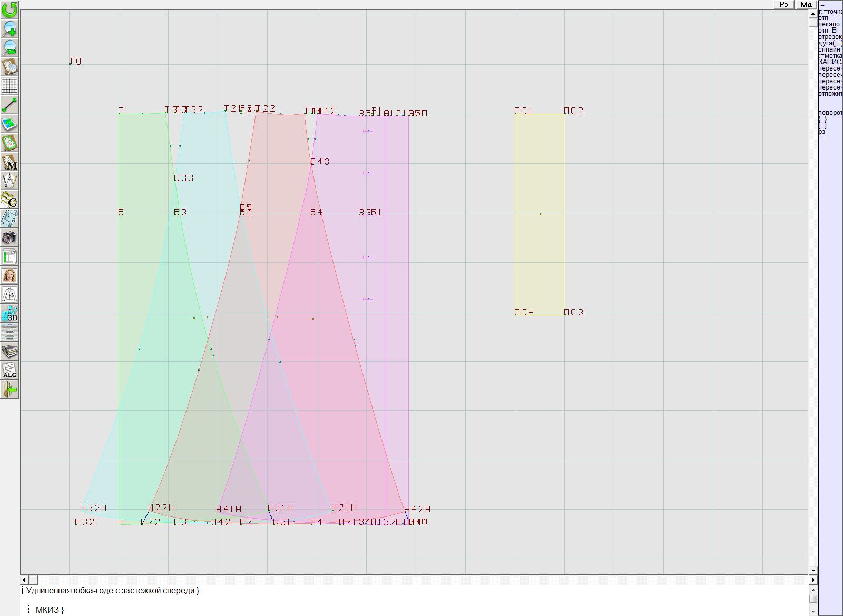
Task: Open the pattern with M icon
Action: [9, 162]
